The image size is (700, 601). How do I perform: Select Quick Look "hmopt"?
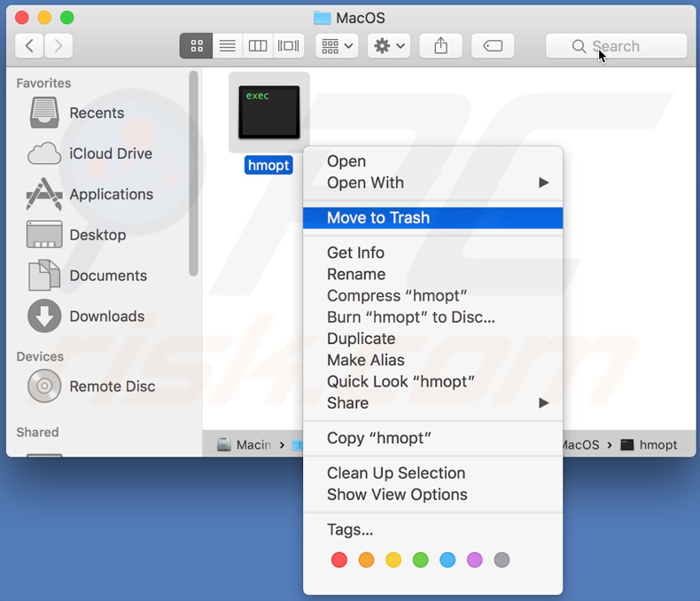pyautogui.click(x=432, y=381)
